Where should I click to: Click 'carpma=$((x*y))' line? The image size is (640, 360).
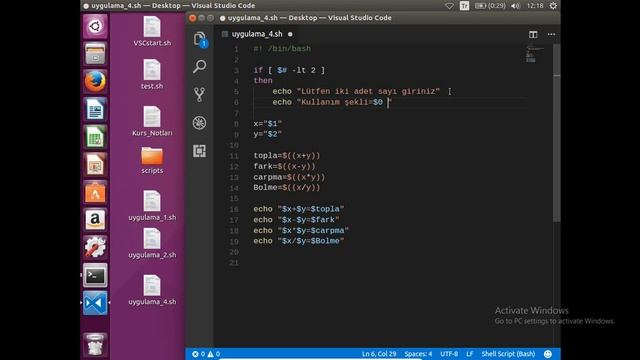[289, 177]
